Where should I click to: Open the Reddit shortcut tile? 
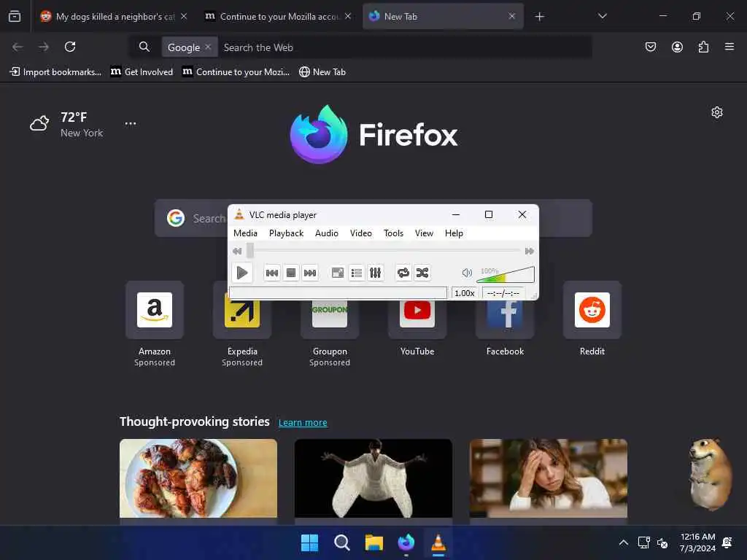click(592, 319)
